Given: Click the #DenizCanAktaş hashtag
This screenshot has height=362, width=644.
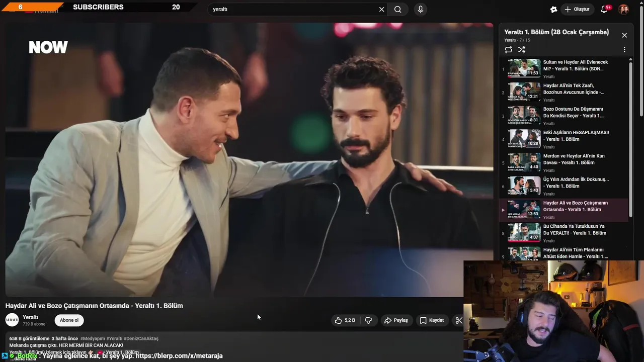Looking at the screenshot, I should click(x=141, y=338).
